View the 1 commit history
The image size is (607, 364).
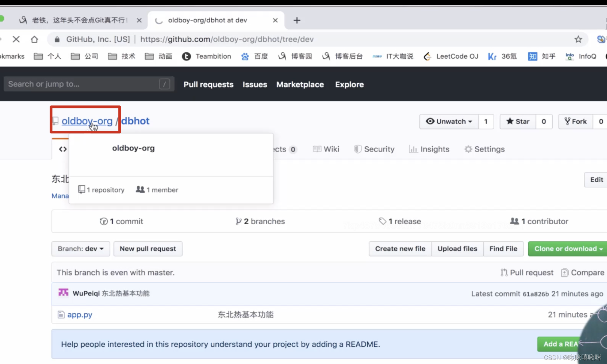122,222
